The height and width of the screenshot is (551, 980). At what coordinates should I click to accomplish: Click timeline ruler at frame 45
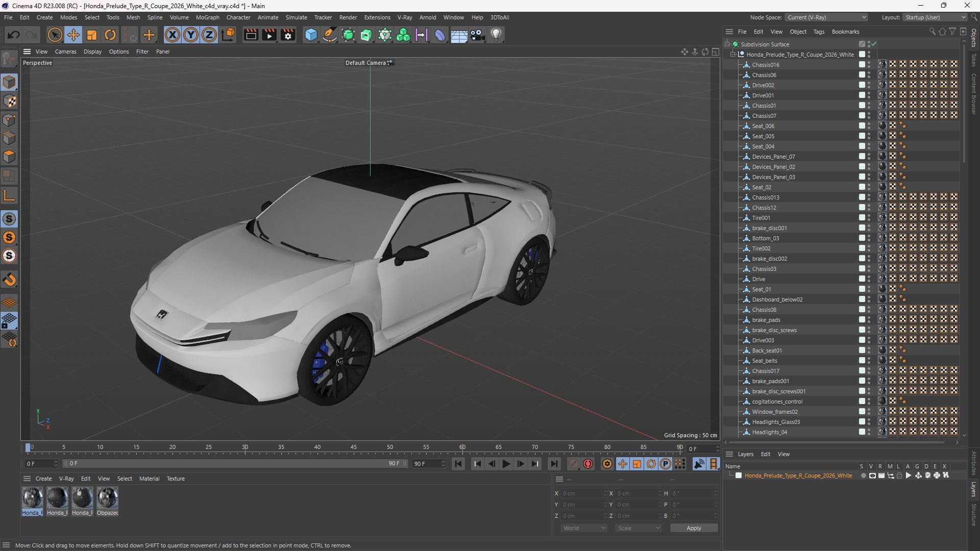[x=354, y=447]
